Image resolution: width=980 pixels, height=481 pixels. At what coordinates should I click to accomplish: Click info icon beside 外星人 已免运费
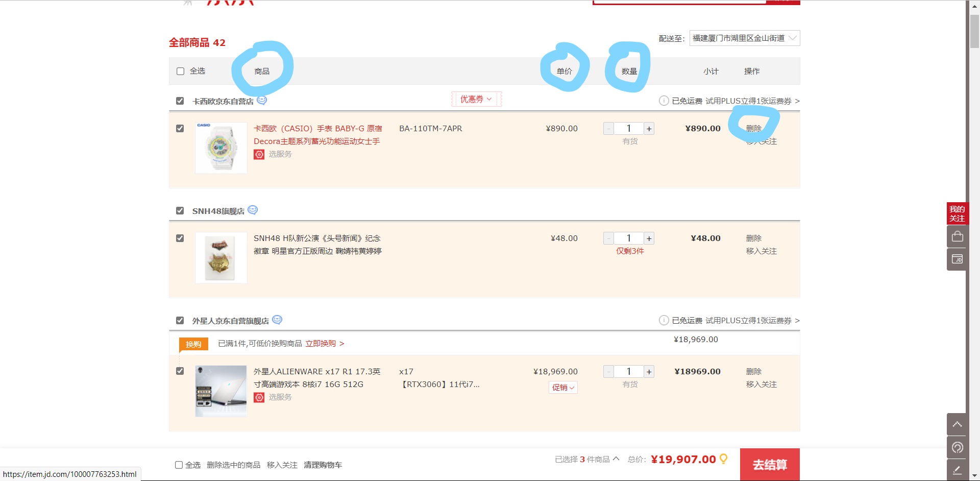(664, 320)
